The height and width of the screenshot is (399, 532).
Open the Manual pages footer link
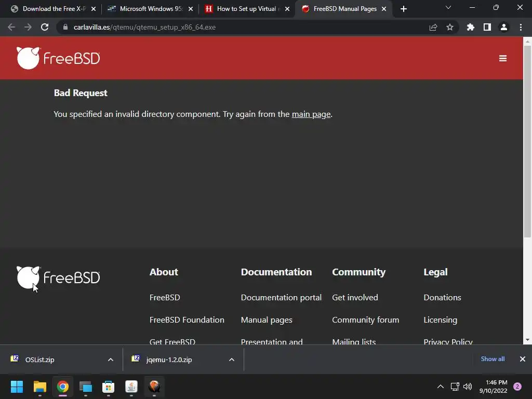point(267,320)
